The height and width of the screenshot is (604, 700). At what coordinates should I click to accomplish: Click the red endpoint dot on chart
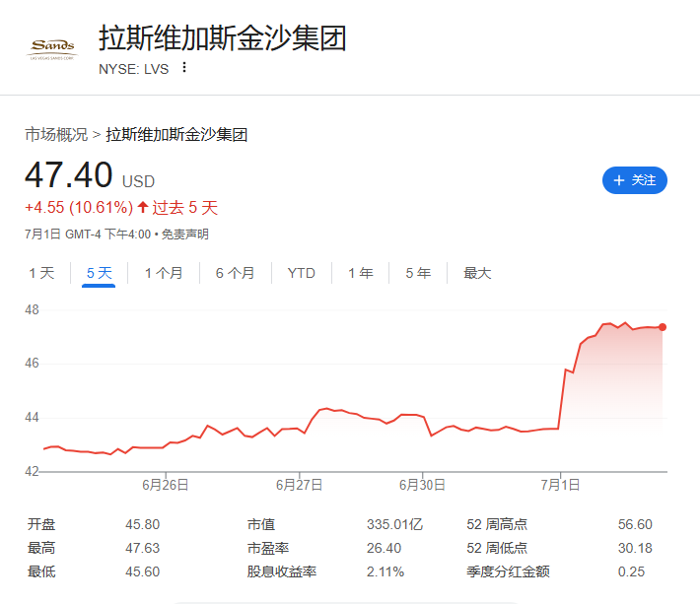663,327
